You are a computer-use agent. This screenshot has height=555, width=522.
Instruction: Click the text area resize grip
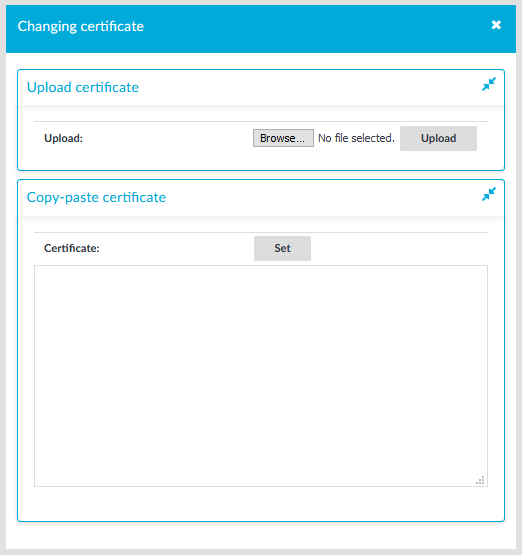(480, 480)
